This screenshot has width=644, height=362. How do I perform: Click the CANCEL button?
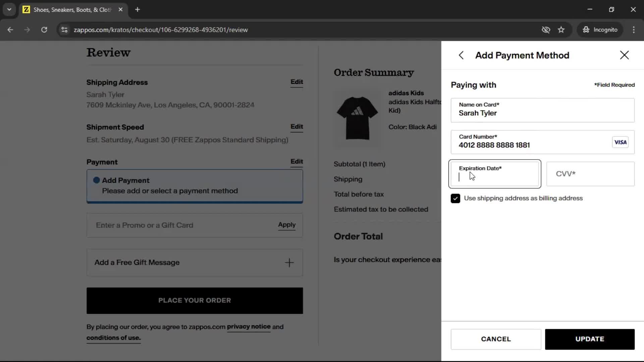coord(496,339)
